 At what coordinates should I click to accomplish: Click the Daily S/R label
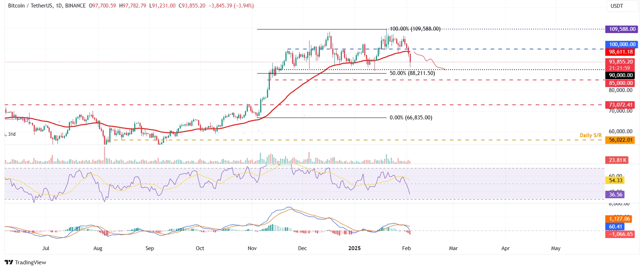(591, 135)
